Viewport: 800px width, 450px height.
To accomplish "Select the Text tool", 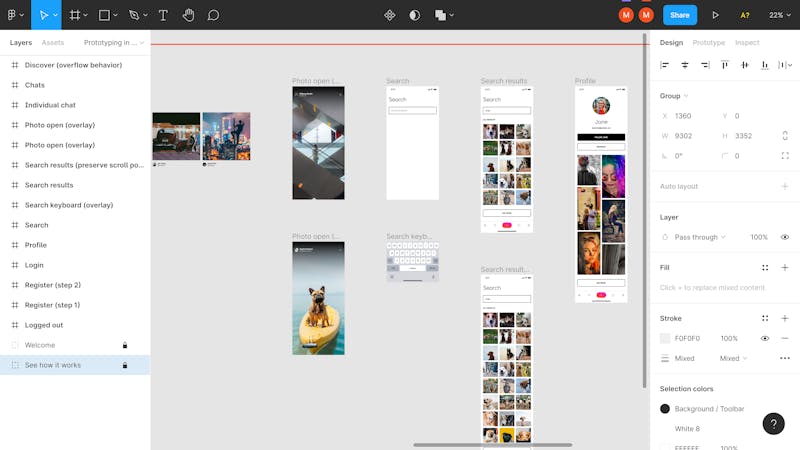I will [163, 15].
